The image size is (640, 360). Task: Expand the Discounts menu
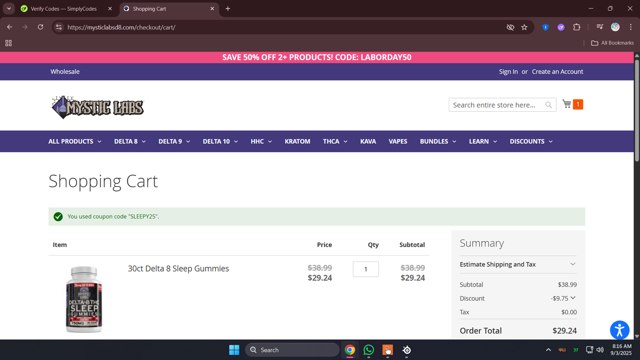(531, 141)
